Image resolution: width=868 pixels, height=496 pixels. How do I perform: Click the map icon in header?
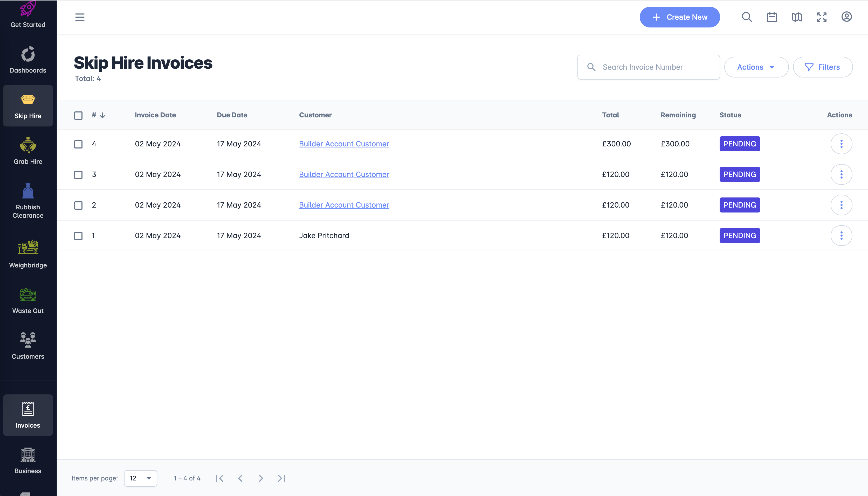pos(796,17)
